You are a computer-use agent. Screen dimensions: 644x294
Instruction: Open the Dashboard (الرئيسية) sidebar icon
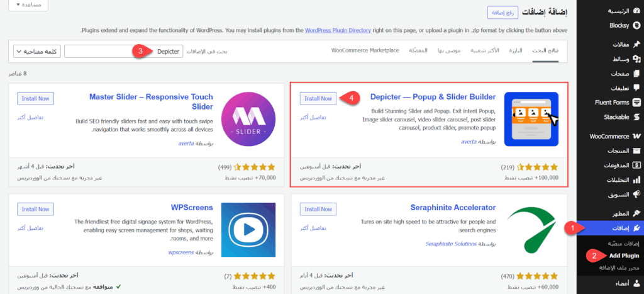pyautogui.click(x=636, y=11)
